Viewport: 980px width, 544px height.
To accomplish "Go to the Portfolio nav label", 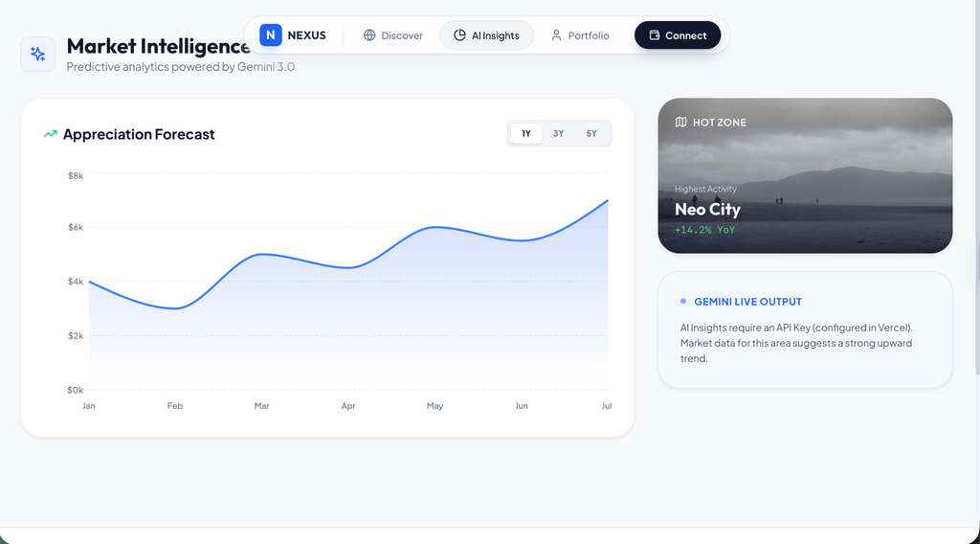I will coord(589,35).
